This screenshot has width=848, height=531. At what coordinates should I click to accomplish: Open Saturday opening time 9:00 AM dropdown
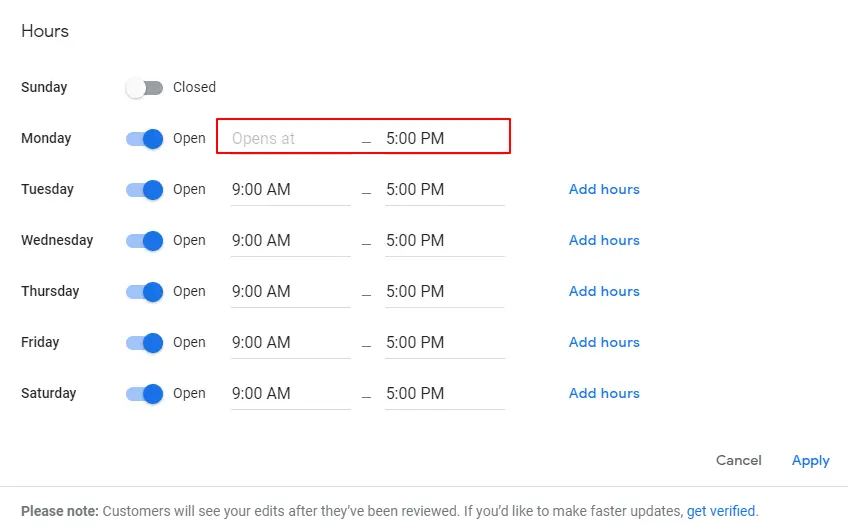click(x=290, y=394)
